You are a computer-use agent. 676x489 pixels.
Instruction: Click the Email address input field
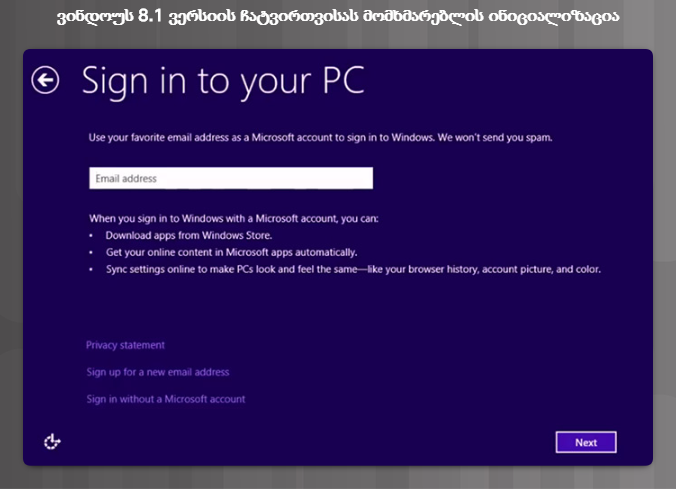click(230, 178)
